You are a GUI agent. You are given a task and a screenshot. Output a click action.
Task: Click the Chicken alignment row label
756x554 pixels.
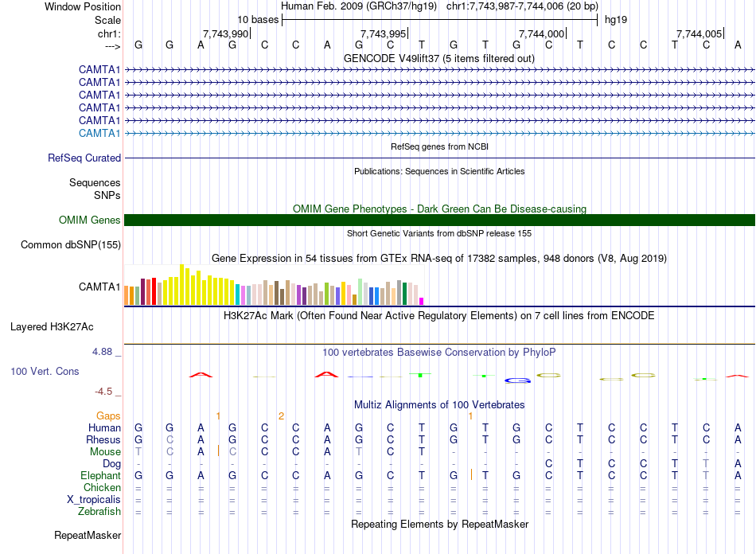(x=102, y=487)
